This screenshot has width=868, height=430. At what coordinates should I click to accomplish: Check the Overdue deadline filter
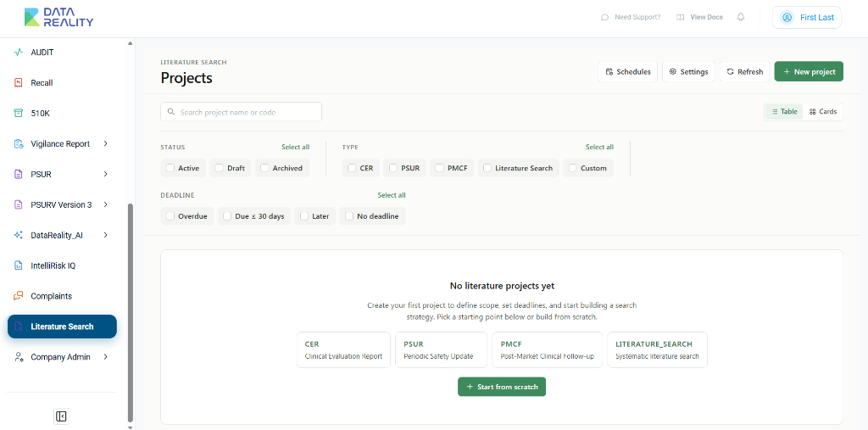(x=170, y=216)
